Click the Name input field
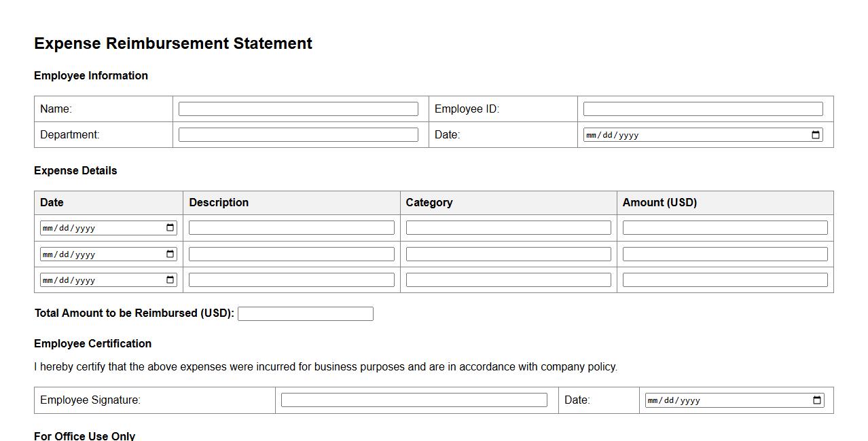 click(x=298, y=109)
